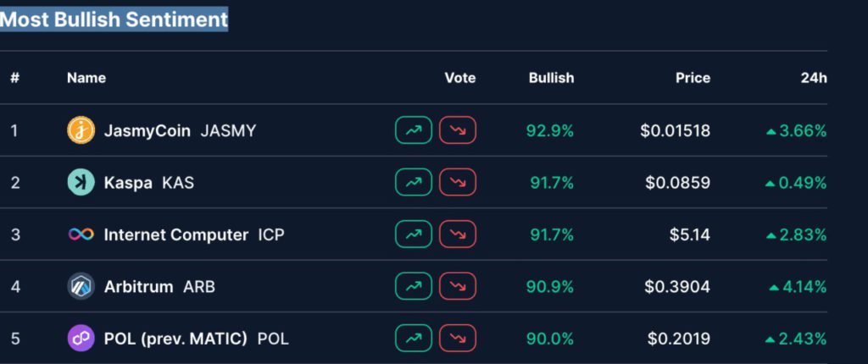Viewport: 868px width, 364px height.
Task: Vote bullish on JasmyCoin
Action: (x=414, y=130)
